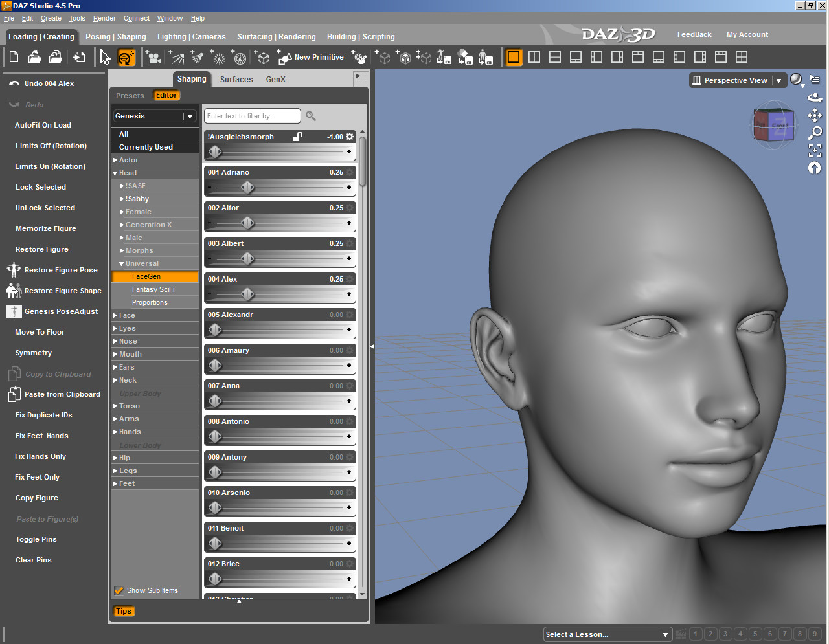The width and height of the screenshot is (829, 644).
Task: Open the Shaping pane options menu icon
Action: pos(361,78)
